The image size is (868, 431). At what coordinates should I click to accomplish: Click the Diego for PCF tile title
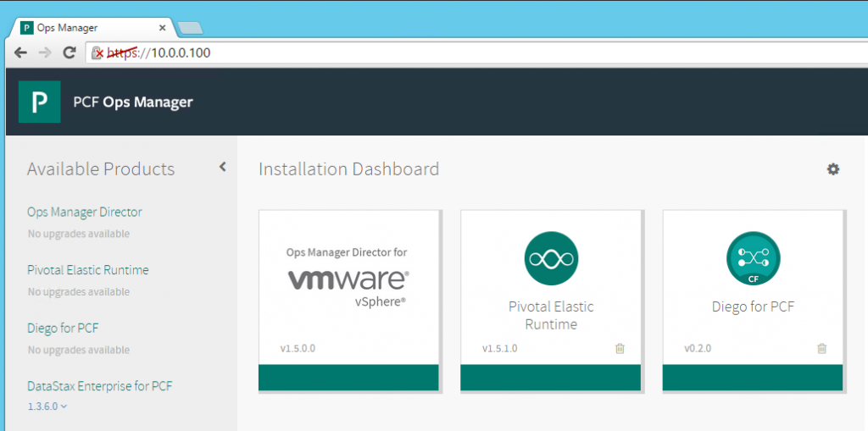(753, 307)
